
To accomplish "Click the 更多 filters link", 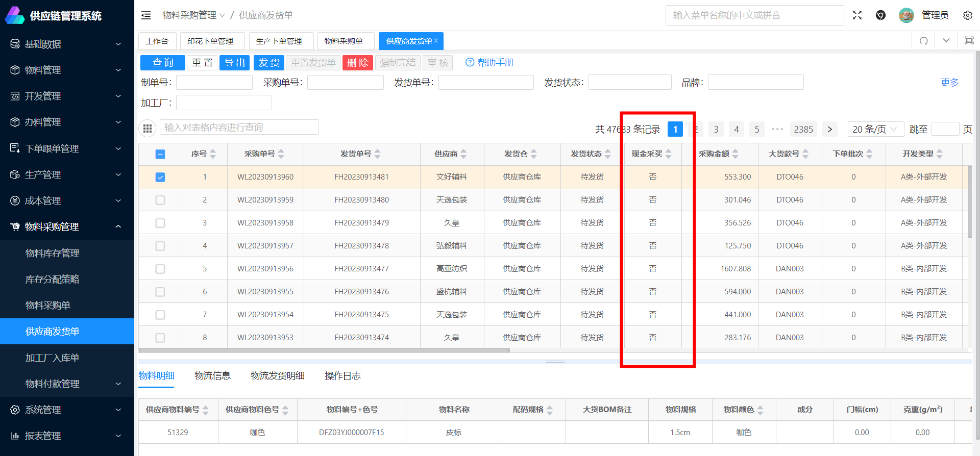I will point(949,82).
